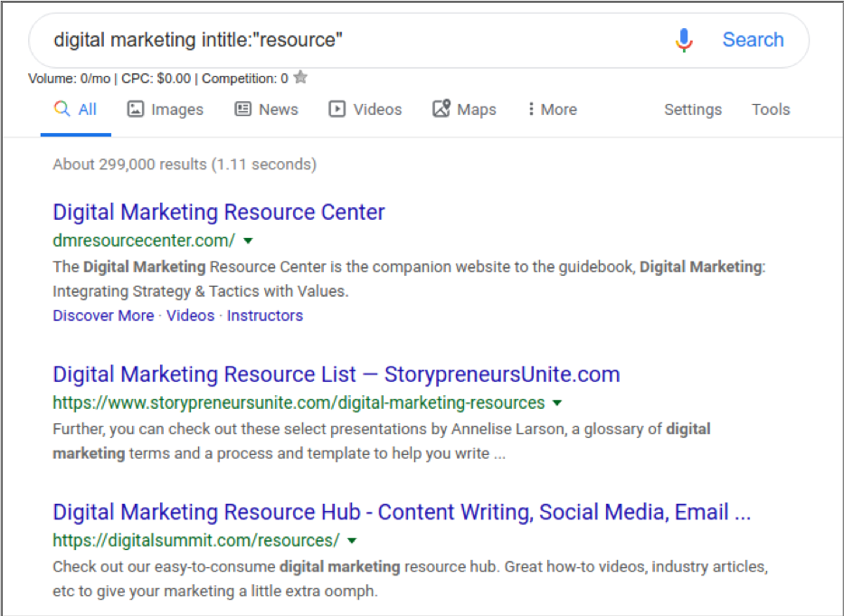This screenshot has width=844, height=616.
Task: Open search Settings
Action: tap(692, 109)
